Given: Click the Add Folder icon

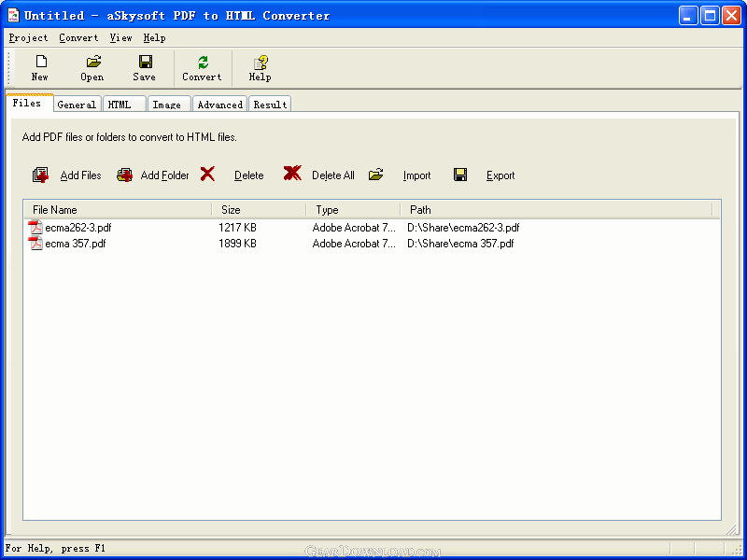Looking at the screenshot, I should (124, 175).
